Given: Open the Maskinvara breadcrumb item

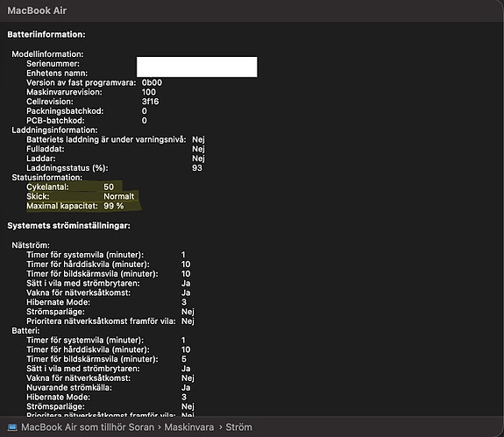Looking at the screenshot, I should pos(189,427).
